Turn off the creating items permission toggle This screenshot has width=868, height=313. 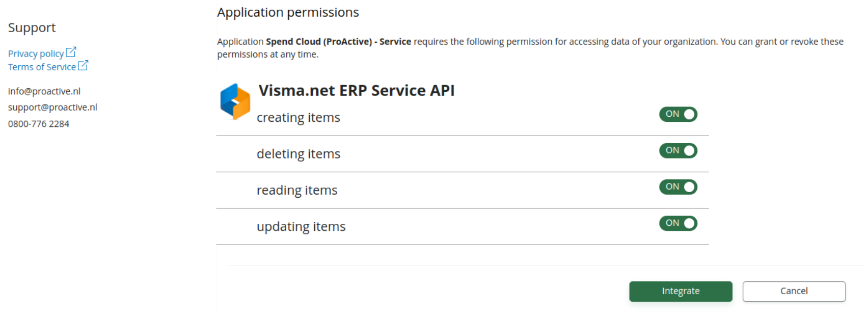coord(678,114)
